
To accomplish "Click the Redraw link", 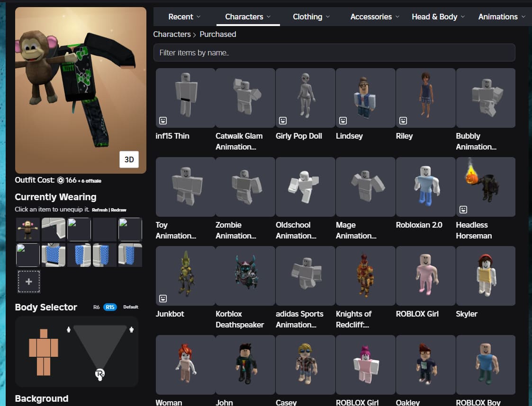I will [118, 210].
